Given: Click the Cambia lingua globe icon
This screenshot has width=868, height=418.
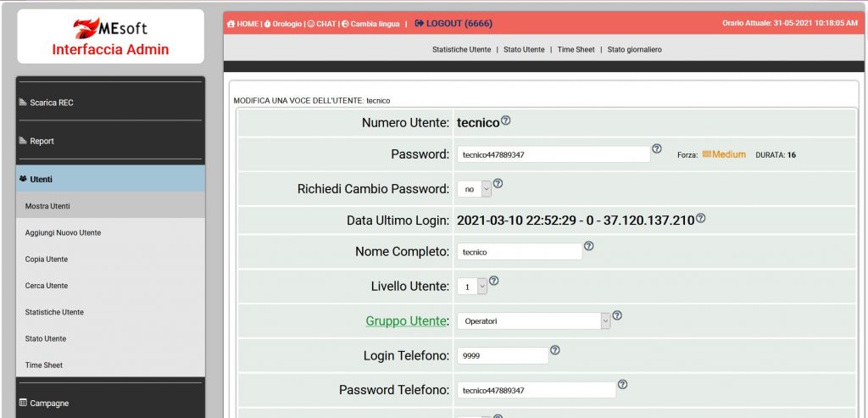Looking at the screenshot, I should coord(346,24).
